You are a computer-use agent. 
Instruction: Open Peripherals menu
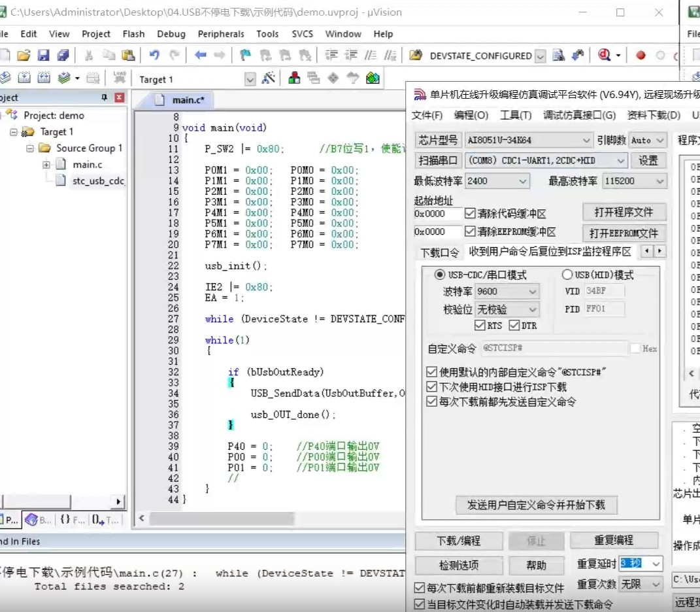tap(221, 34)
